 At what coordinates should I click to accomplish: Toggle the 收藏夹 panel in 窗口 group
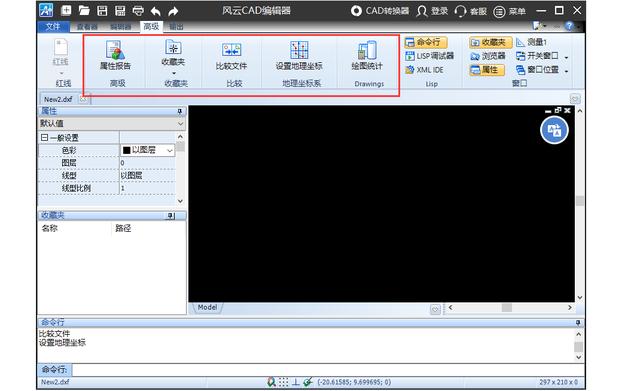coord(490,42)
